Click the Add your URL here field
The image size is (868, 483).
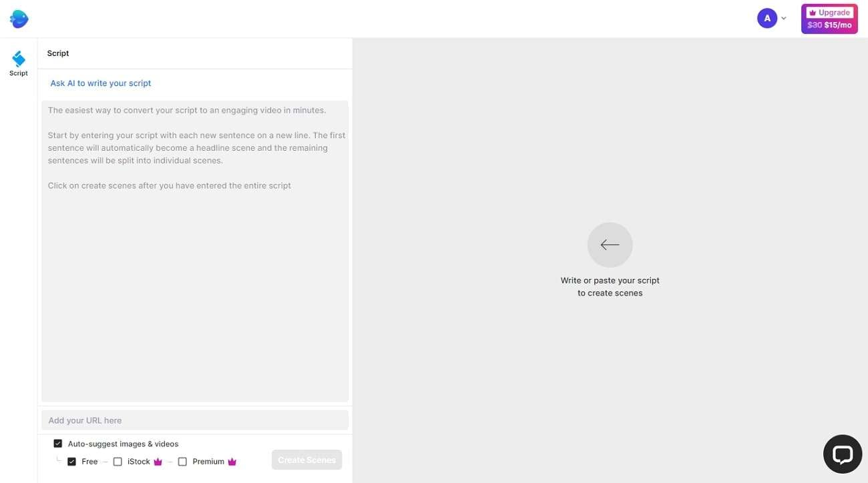195,420
